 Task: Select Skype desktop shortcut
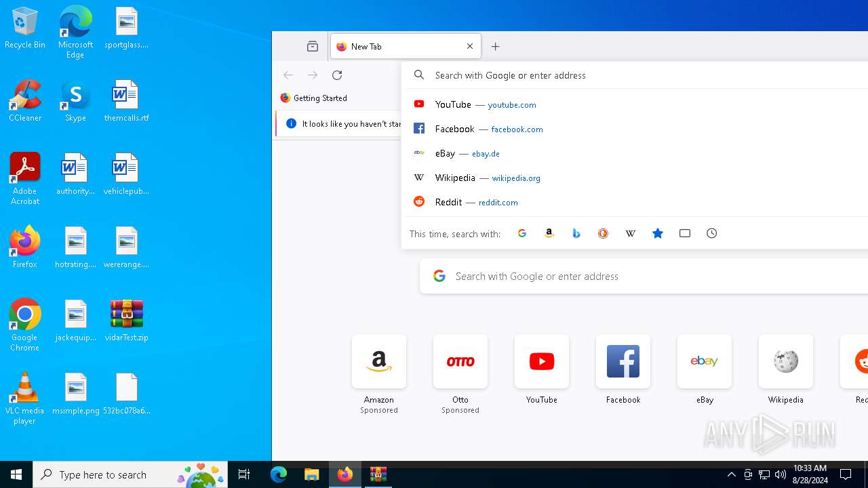[75, 101]
